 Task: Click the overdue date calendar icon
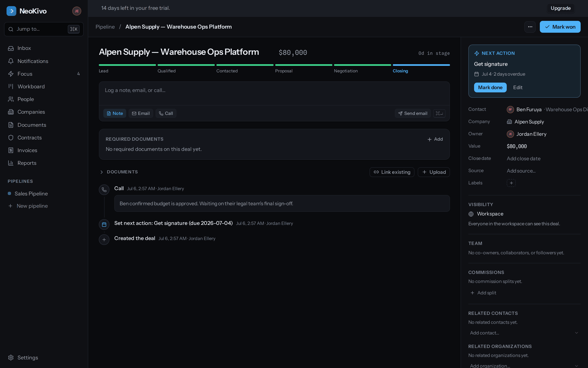477,74
